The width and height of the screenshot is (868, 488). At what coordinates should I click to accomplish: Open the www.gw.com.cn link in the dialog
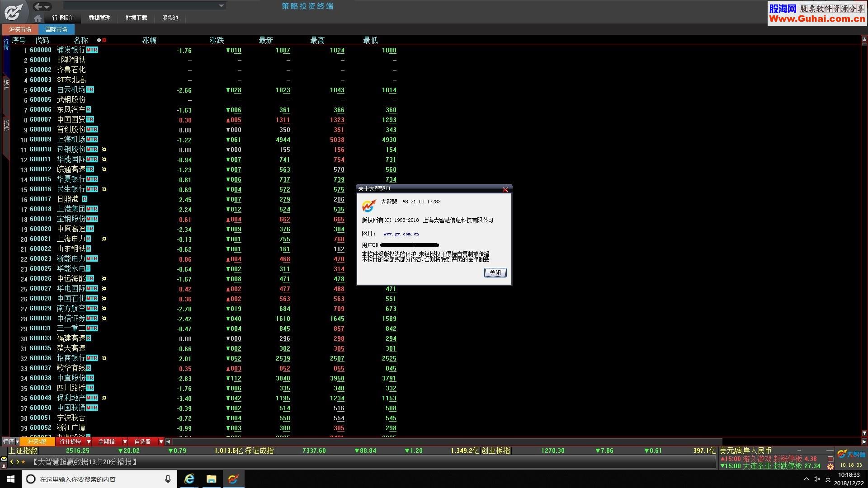click(401, 234)
